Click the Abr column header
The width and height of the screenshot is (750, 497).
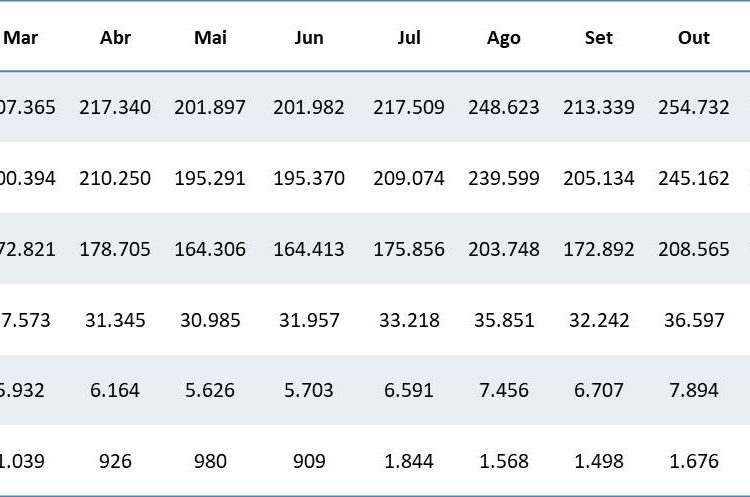(x=116, y=38)
